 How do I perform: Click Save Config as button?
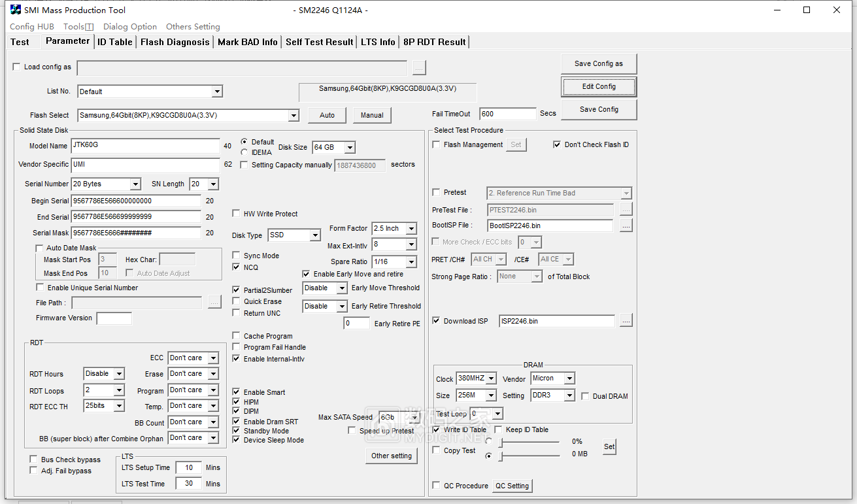pyautogui.click(x=599, y=64)
